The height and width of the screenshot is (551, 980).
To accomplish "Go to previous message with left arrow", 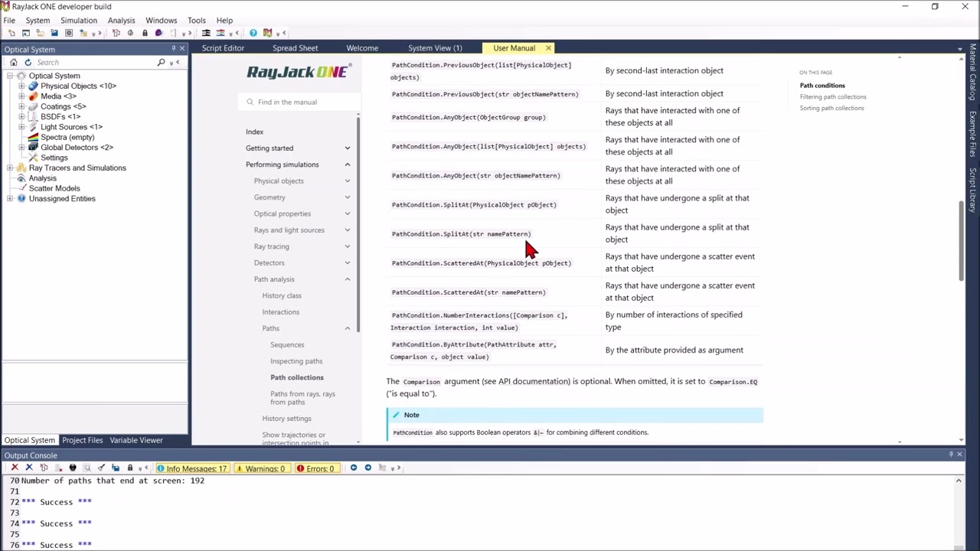I will (x=353, y=468).
